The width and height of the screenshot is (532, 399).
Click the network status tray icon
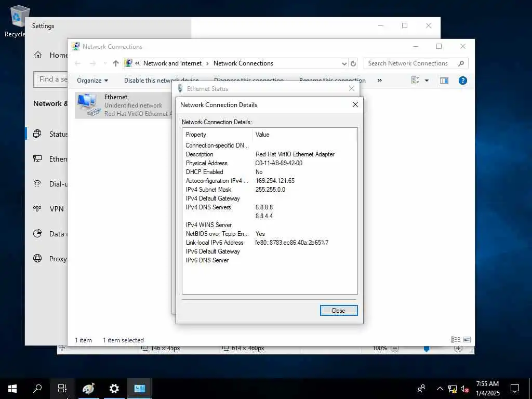[x=453, y=389]
